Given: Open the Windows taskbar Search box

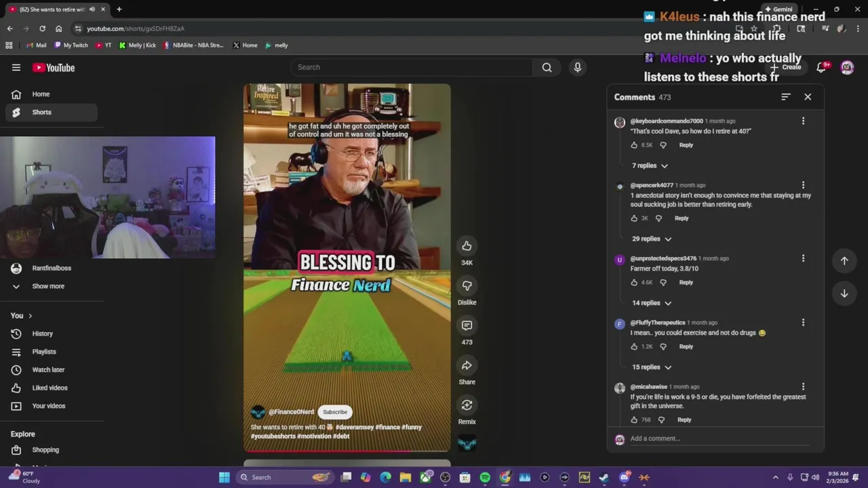Looking at the screenshot, I should click(x=285, y=477).
